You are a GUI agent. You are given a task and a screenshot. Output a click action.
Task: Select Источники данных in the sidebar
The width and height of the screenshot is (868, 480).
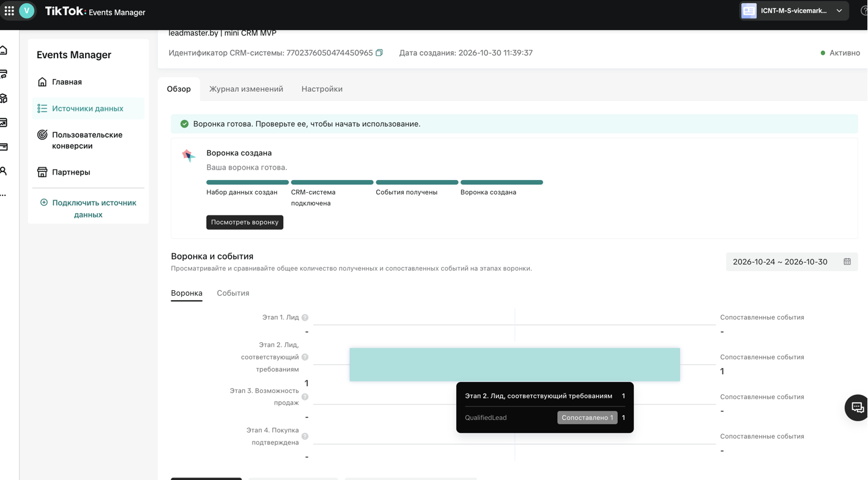(x=88, y=108)
